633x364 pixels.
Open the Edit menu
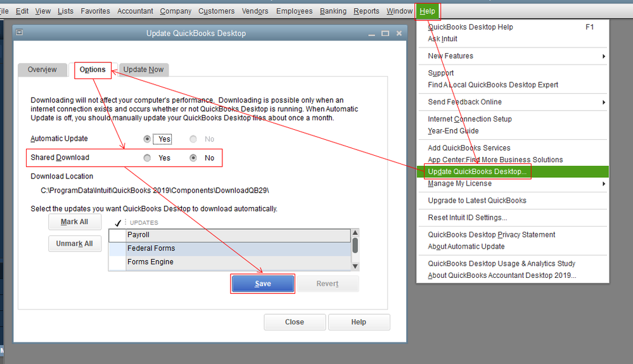pos(22,11)
